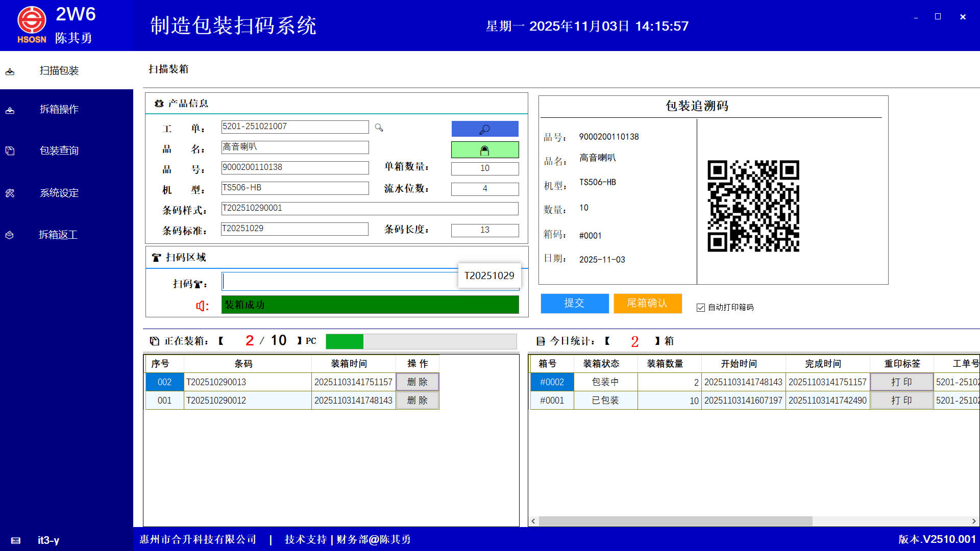This screenshot has width=980, height=551.
Task: Open 包装查询 sidebar menu
Action: pos(59,151)
